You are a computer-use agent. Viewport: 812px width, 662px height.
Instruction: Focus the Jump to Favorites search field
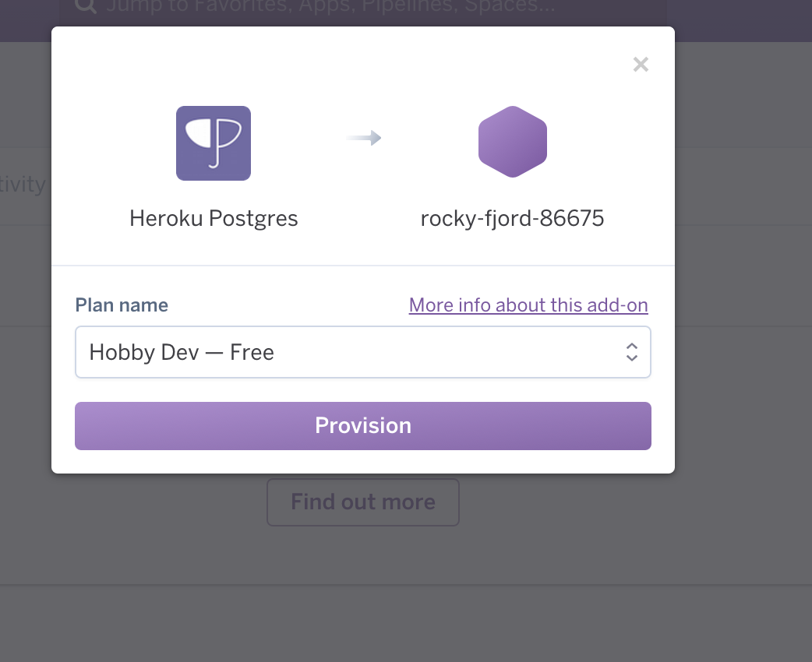tap(331, 6)
